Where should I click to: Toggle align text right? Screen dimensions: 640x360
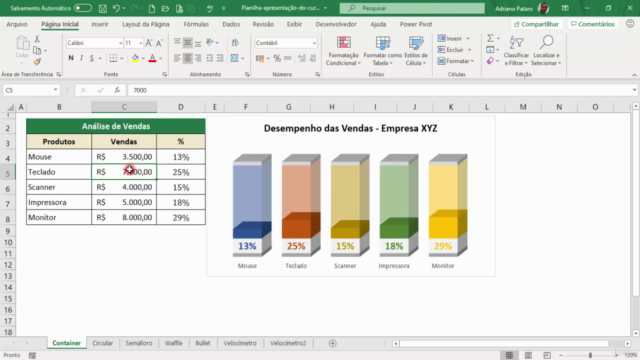tap(198, 58)
